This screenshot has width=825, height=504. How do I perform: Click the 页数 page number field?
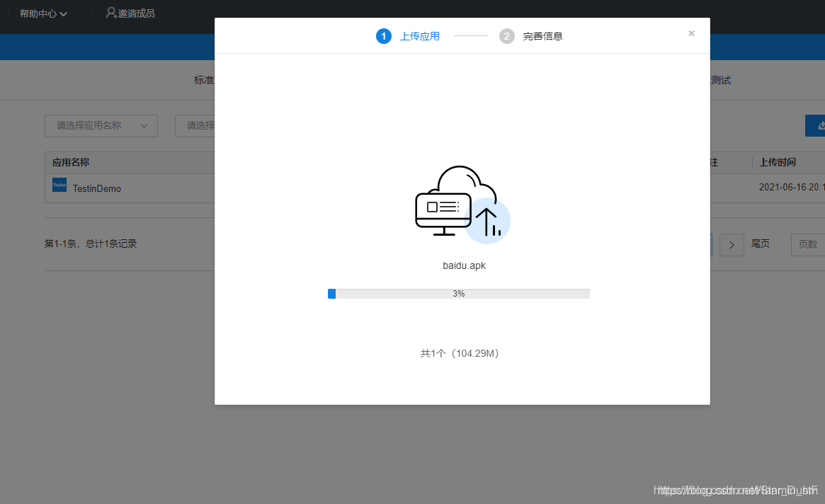(812, 244)
